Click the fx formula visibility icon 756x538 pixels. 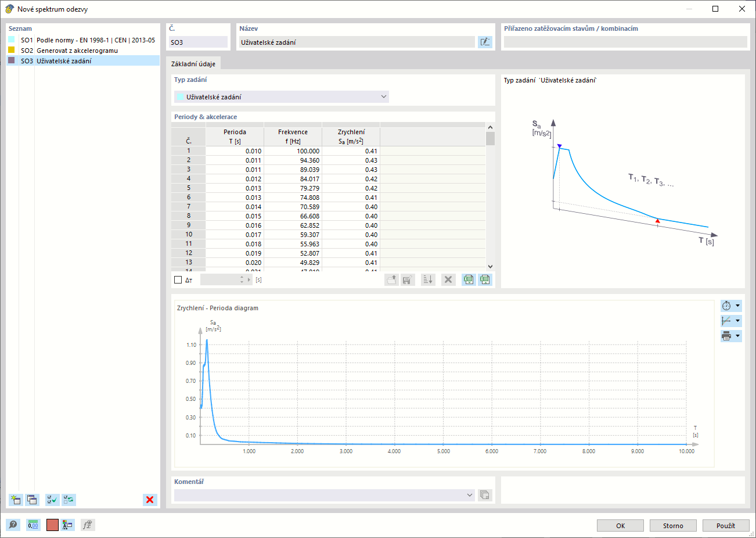pyautogui.click(x=88, y=525)
